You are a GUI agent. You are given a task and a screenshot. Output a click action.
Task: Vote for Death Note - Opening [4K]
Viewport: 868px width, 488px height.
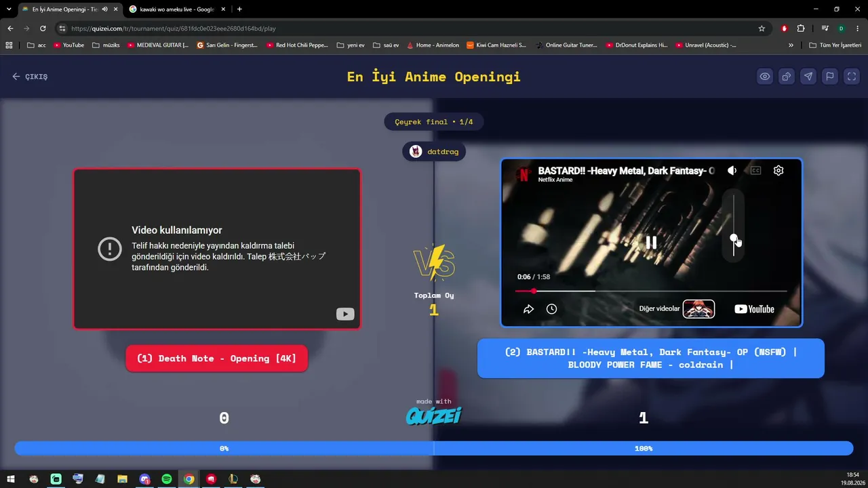pos(216,359)
